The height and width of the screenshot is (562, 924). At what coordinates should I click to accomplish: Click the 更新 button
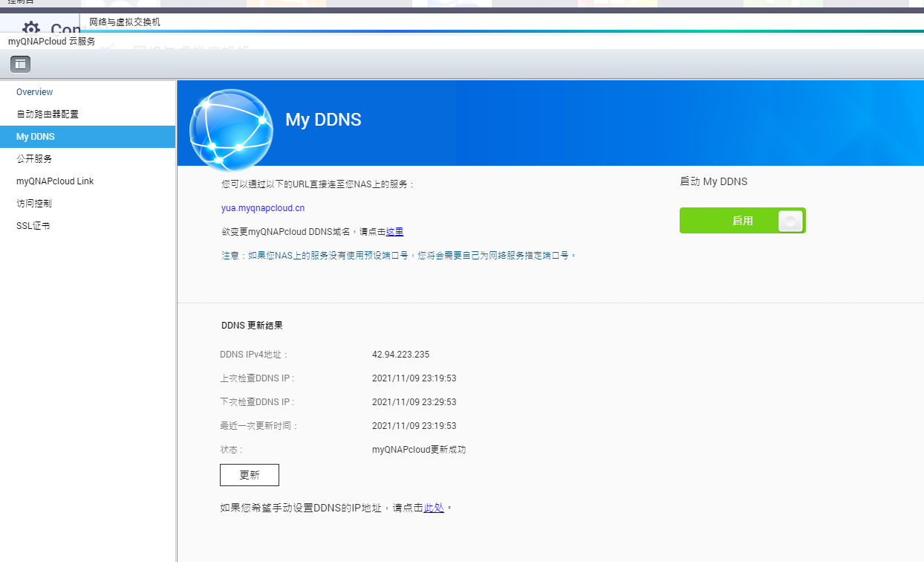point(250,475)
